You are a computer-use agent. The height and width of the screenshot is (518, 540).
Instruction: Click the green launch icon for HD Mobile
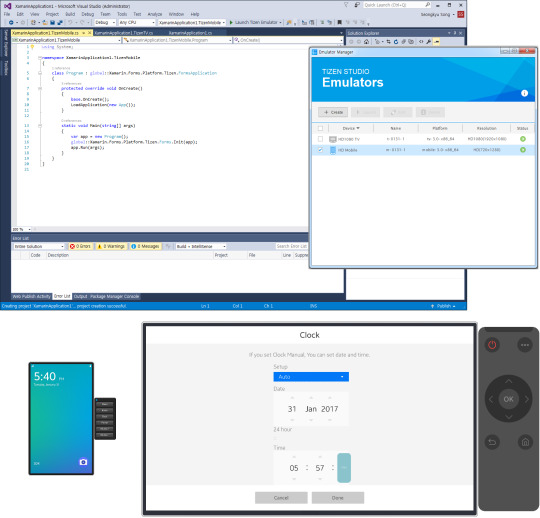click(x=523, y=150)
